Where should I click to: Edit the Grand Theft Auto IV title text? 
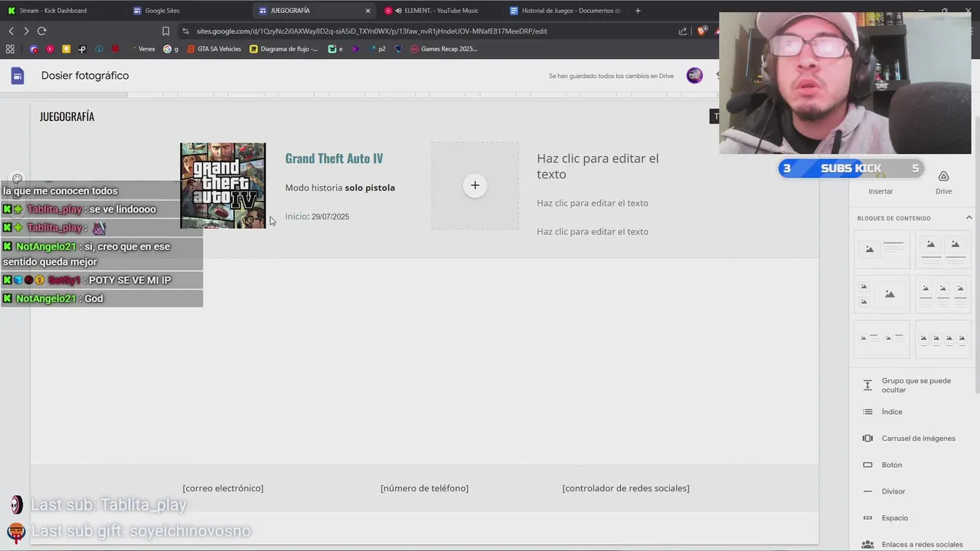(x=334, y=158)
